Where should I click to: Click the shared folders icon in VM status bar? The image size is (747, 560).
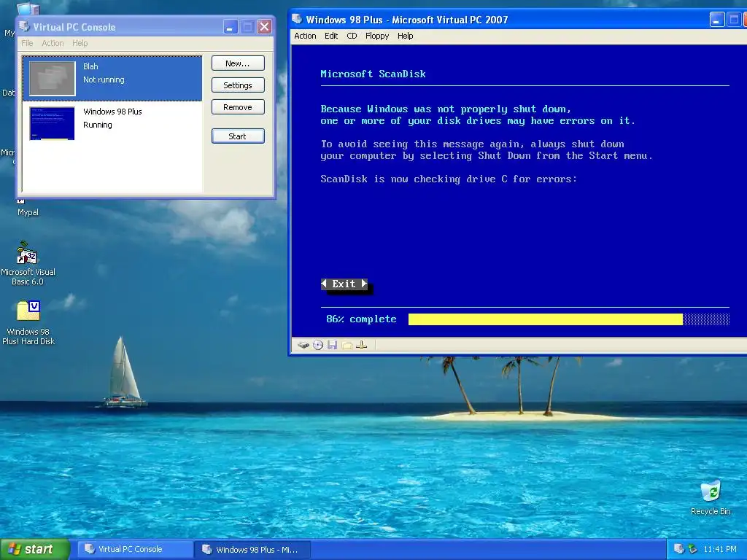click(x=347, y=345)
